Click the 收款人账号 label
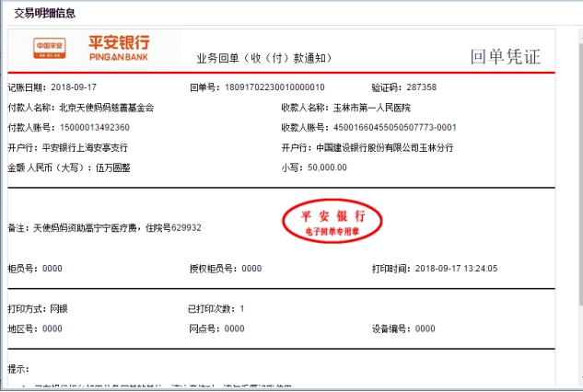 [303, 128]
